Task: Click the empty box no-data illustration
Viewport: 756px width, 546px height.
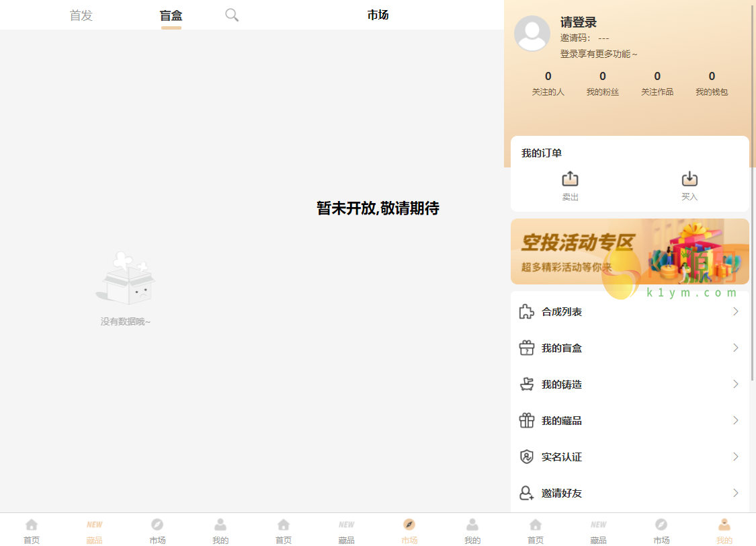Action: coord(126,278)
